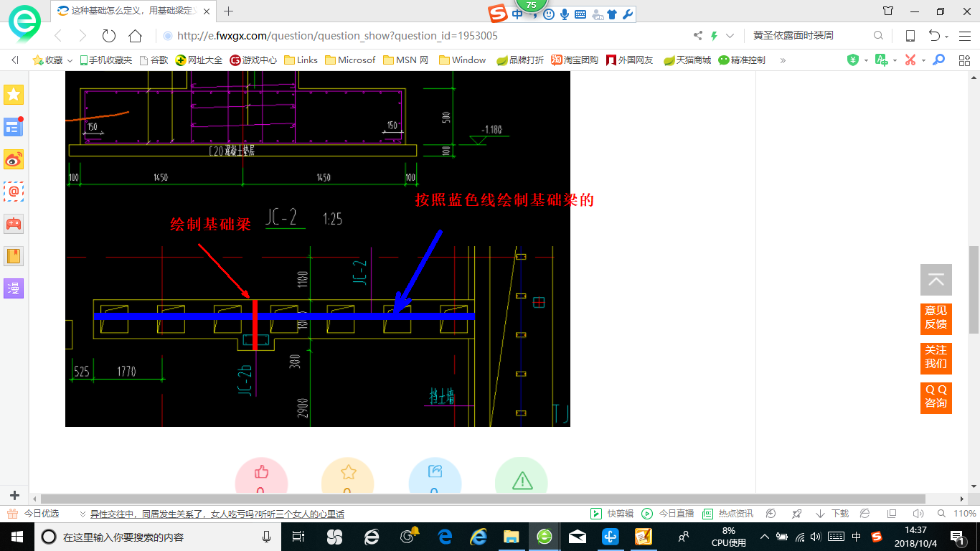Image resolution: width=980 pixels, height=551 pixels.
Task: Go back with the left arrow button
Action: pos(58,36)
